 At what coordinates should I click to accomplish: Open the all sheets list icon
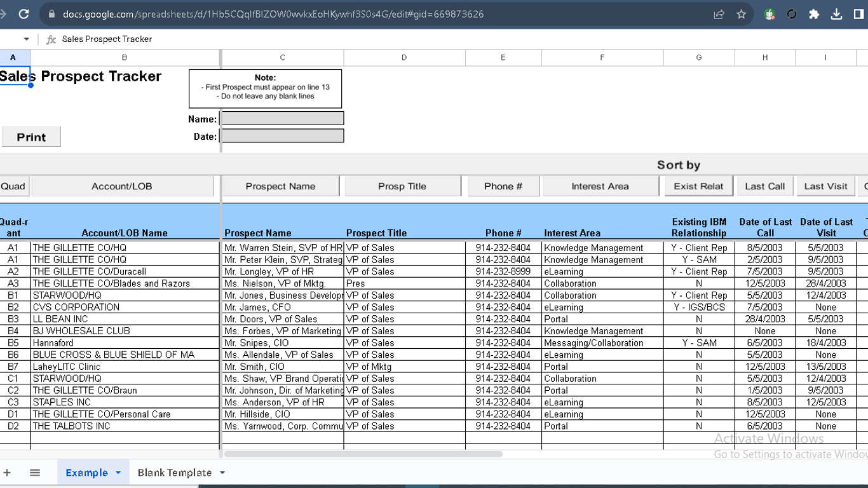[x=35, y=473]
